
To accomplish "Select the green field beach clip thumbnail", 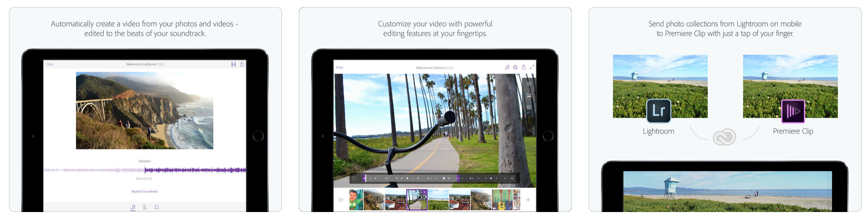I will pyautogui.click(x=438, y=200).
